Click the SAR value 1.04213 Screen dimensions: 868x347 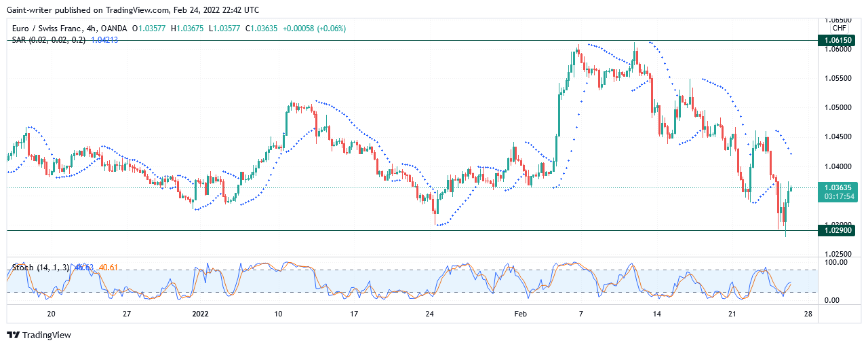click(x=104, y=39)
